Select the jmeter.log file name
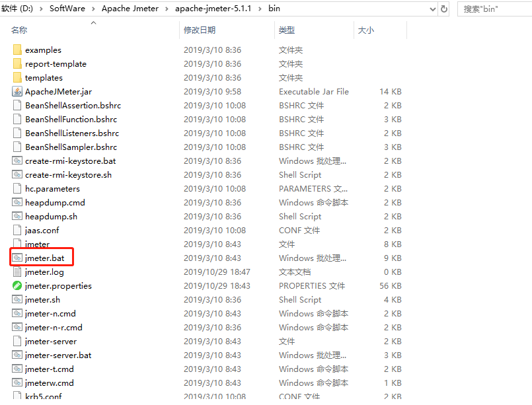The height and width of the screenshot is (405, 532). (44, 272)
